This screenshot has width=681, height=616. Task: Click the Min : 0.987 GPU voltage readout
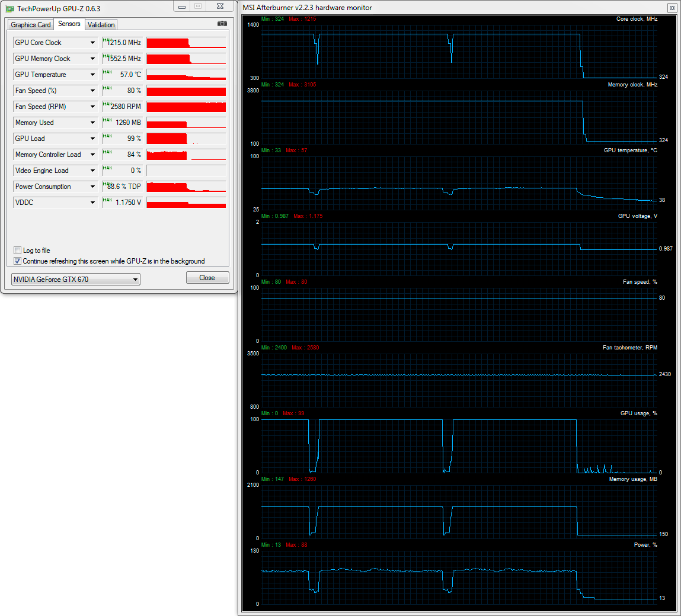tap(275, 216)
